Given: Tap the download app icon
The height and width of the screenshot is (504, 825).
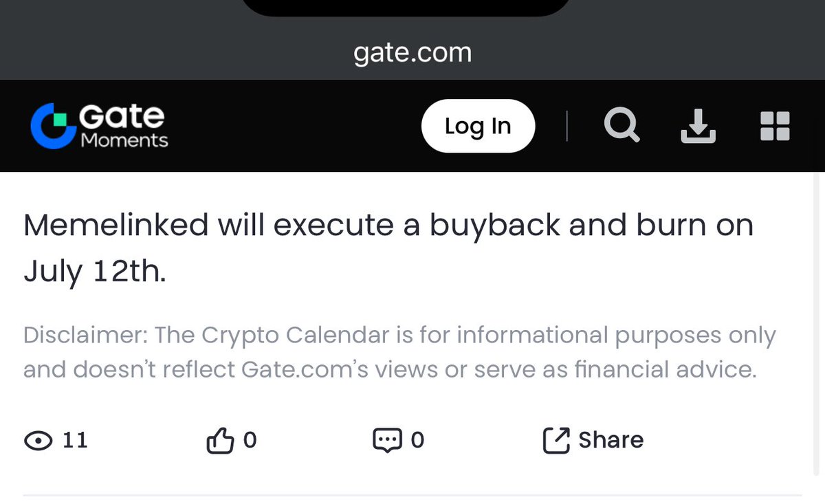Looking at the screenshot, I should pos(698,127).
